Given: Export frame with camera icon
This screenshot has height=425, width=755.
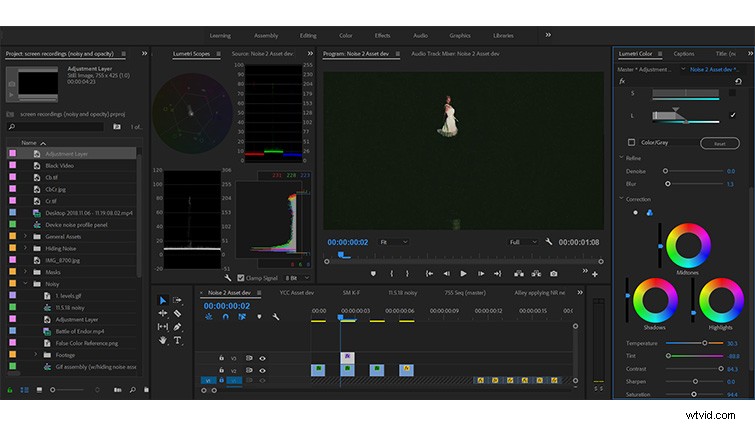Looking at the screenshot, I should point(554,274).
